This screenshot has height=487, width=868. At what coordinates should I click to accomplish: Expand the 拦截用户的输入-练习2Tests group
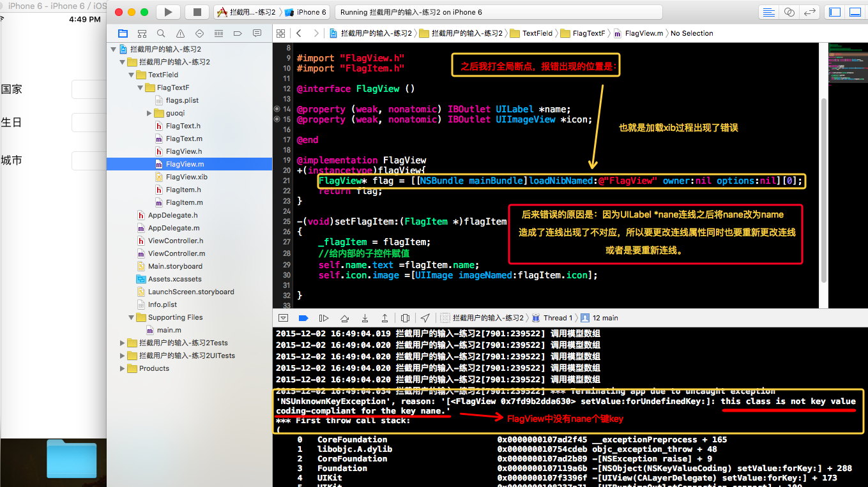coord(123,343)
